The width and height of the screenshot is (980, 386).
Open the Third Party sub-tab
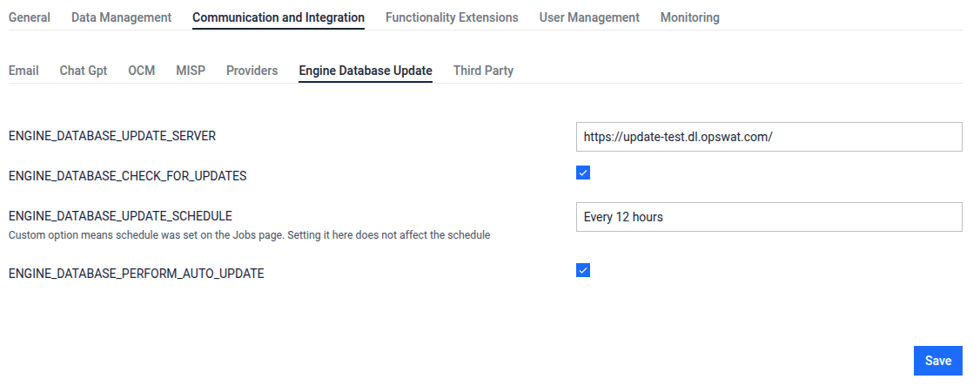[483, 71]
